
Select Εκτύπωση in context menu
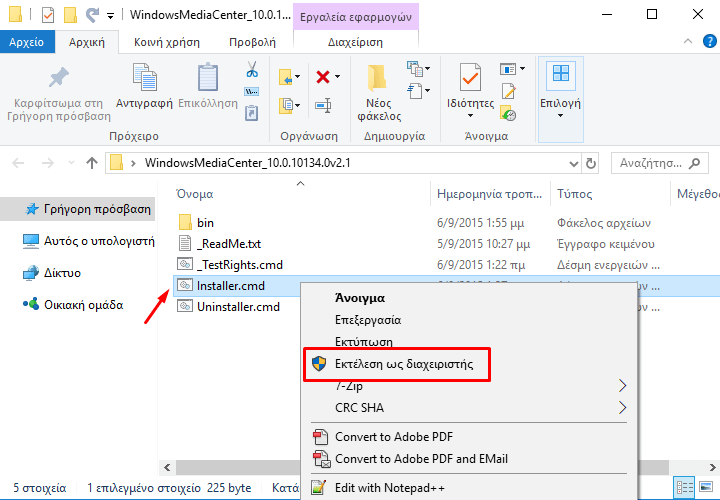coord(469,342)
